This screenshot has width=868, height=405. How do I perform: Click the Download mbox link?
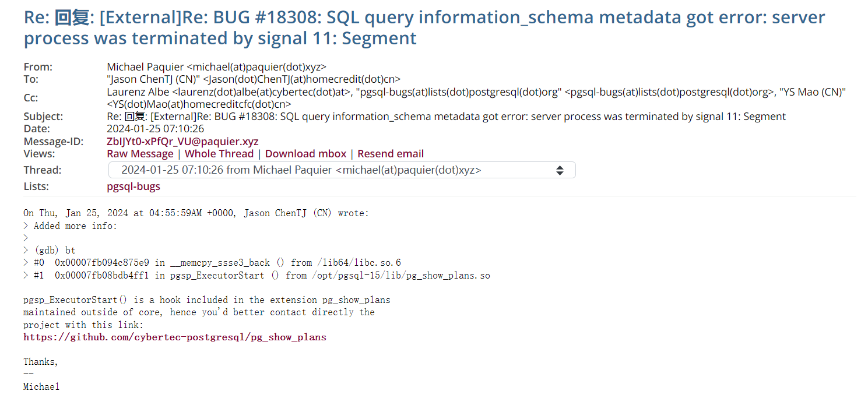tap(305, 154)
